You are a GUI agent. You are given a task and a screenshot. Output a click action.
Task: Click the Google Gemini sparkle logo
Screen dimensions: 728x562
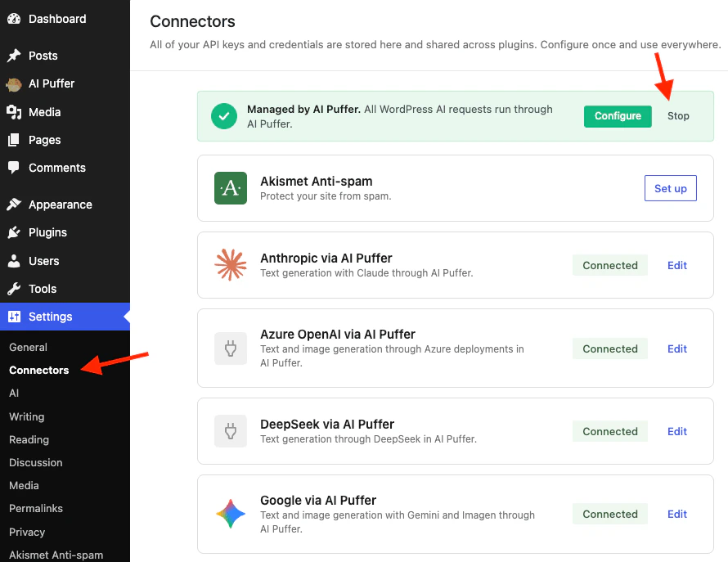click(x=231, y=514)
